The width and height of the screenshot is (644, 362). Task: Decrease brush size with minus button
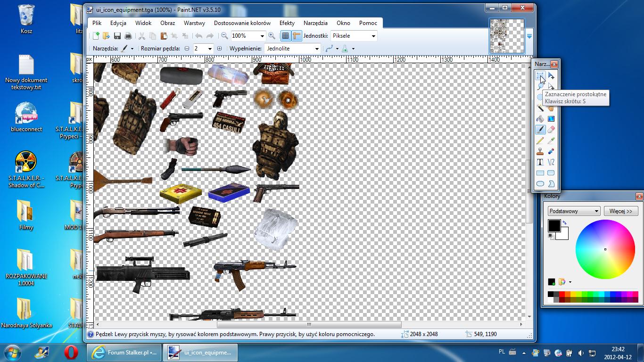(187, 49)
